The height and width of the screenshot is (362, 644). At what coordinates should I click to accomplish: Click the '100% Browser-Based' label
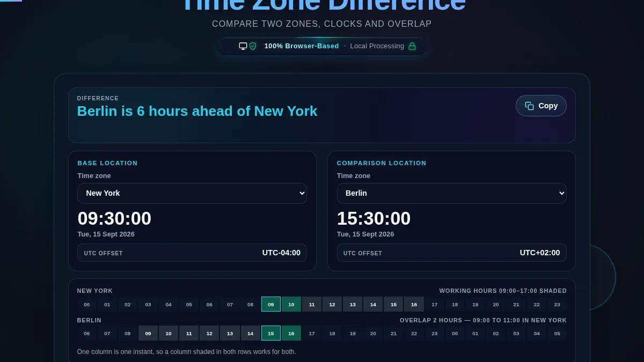(x=302, y=46)
